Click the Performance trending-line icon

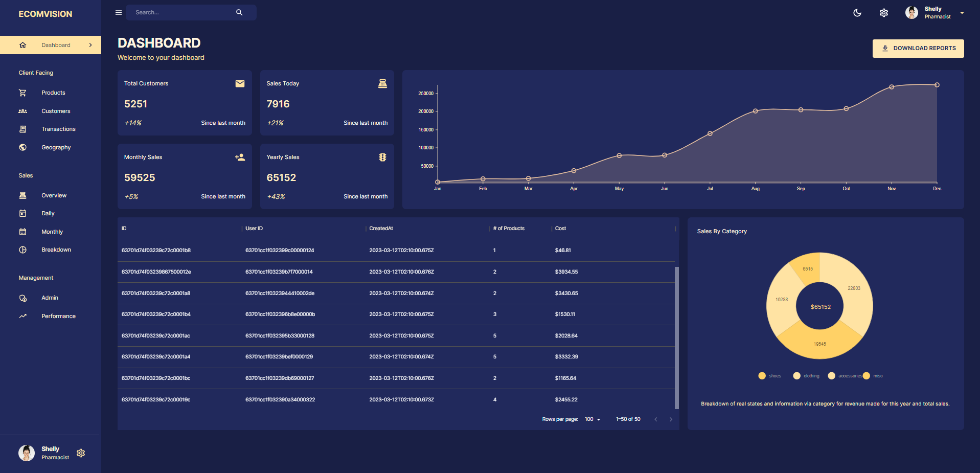[x=22, y=316]
